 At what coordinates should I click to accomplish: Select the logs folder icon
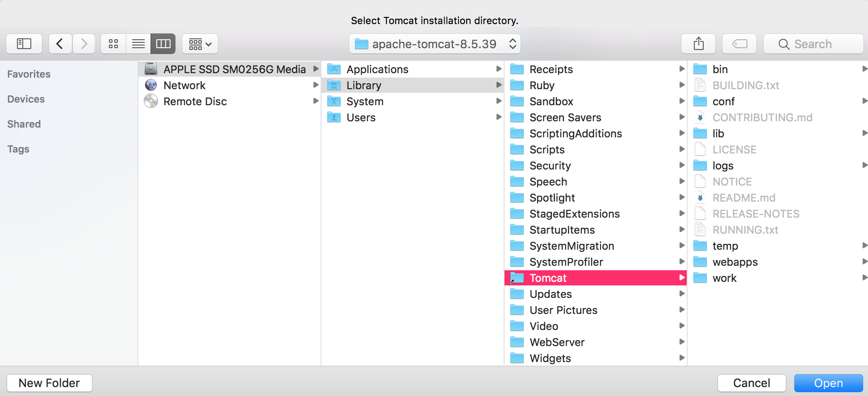pos(700,165)
